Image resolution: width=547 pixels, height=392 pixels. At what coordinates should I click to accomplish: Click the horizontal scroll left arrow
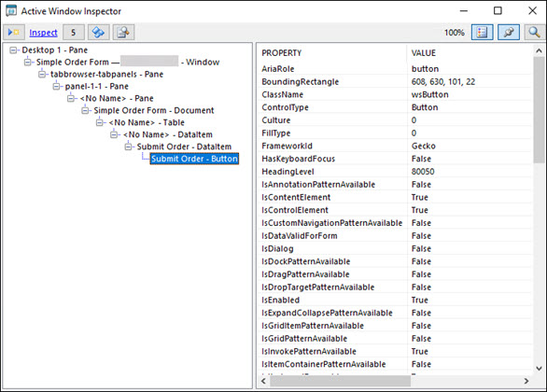click(x=264, y=381)
